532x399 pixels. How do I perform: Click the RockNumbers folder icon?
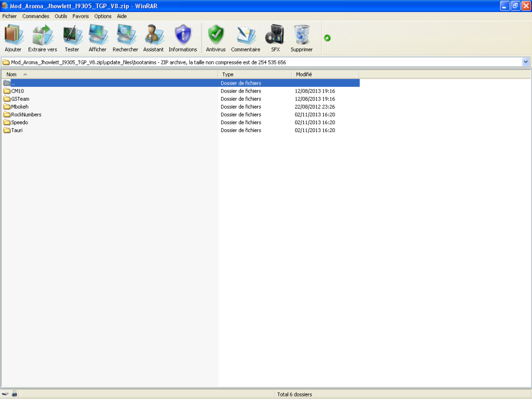point(7,114)
